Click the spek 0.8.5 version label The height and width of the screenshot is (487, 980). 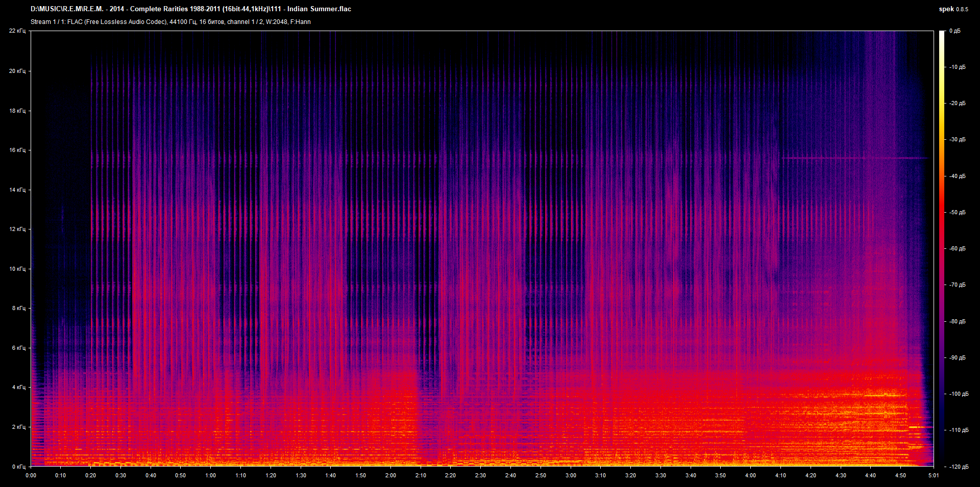coord(953,9)
